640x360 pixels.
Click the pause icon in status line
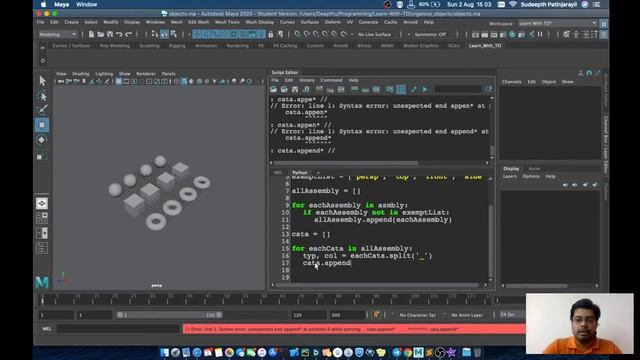tap(540, 35)
